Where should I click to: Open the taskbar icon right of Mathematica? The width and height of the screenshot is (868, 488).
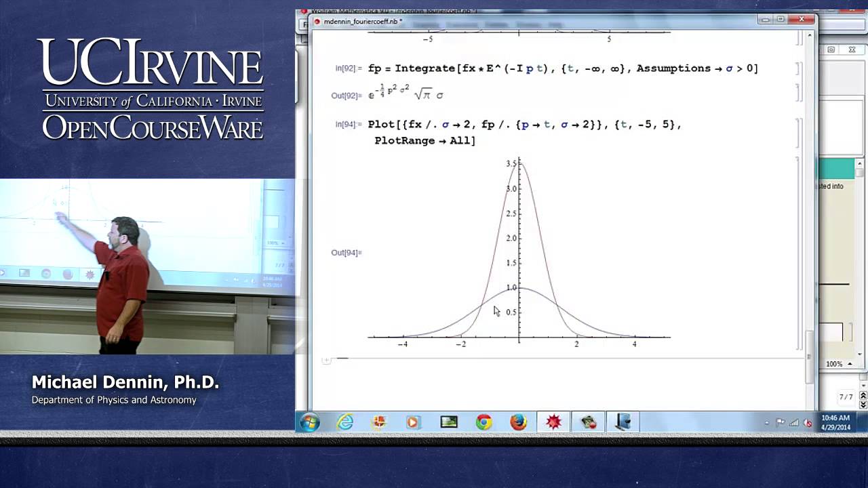[588, 422]
